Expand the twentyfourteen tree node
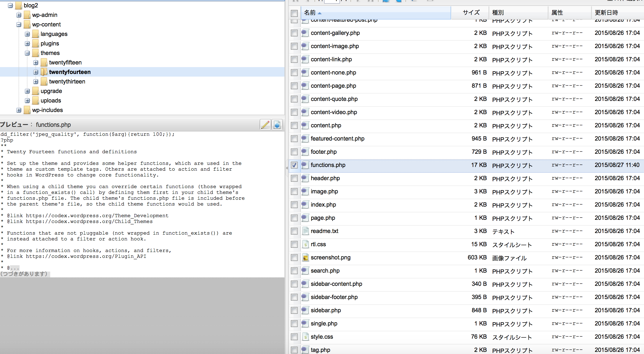The width and height of the screenshot is (644, 354). tap(36, 72)
